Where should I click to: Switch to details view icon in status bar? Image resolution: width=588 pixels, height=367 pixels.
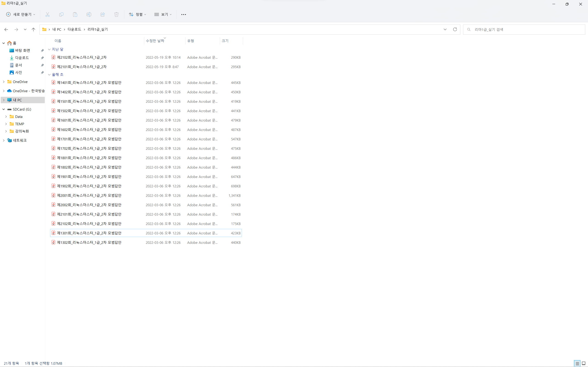point(577,363)
